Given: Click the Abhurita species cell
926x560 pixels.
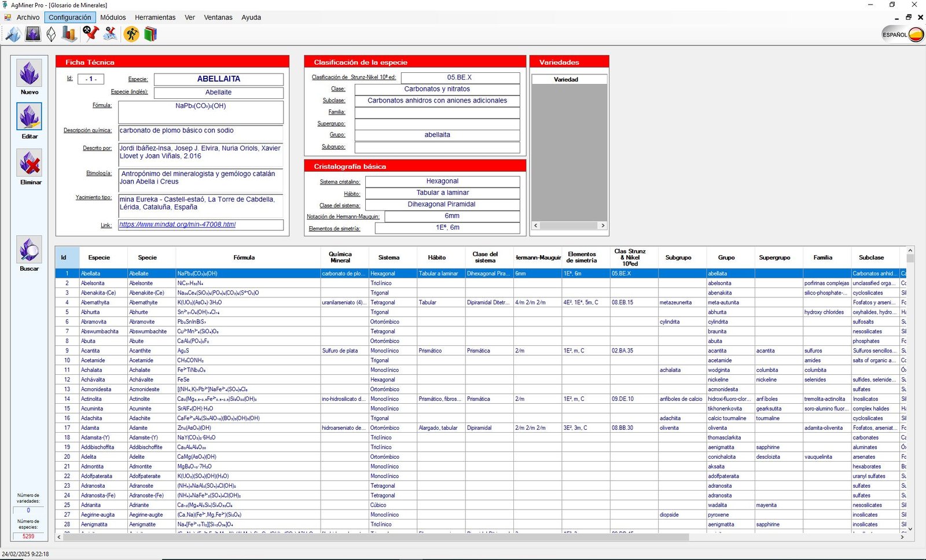Looking at the screenshot, I should tap(104, 312).
